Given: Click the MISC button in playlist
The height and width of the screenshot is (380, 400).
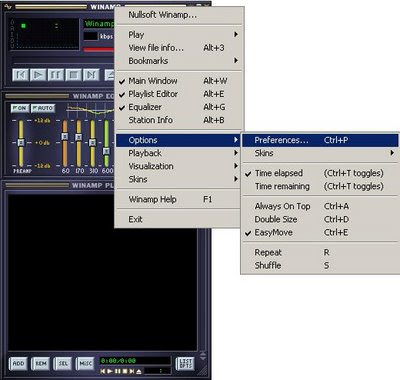Looking at the screenshot, I should 85,364.
